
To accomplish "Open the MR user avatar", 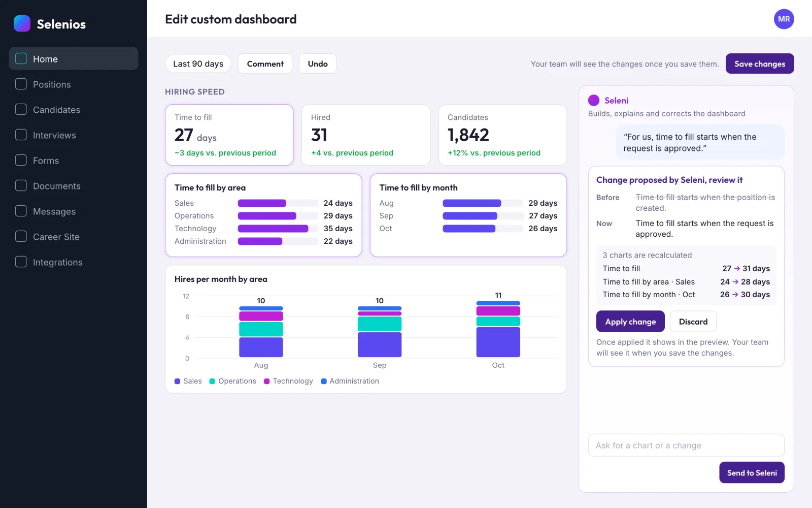I will tap(784, 19).
